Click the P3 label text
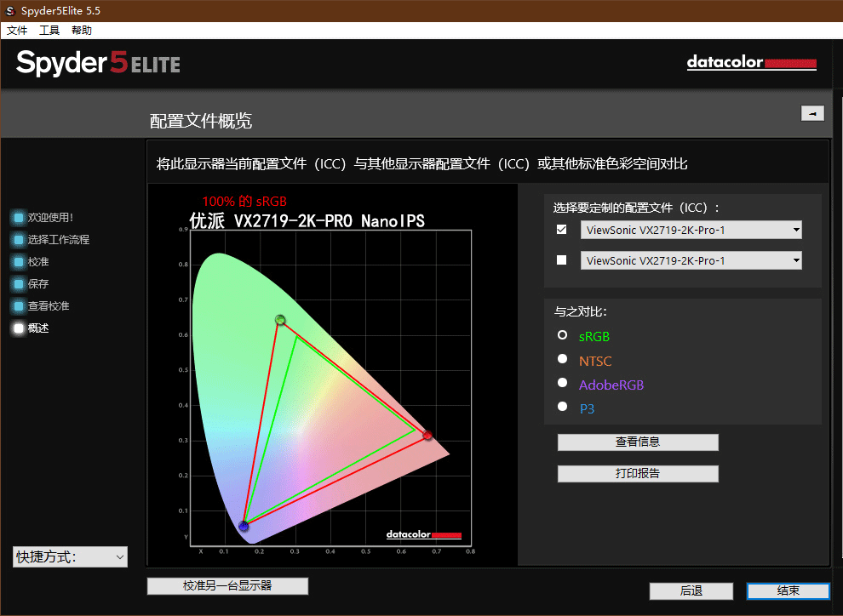The height and width of the screenshot is (616, 843). pyautogui.click(x=587, y=408)
